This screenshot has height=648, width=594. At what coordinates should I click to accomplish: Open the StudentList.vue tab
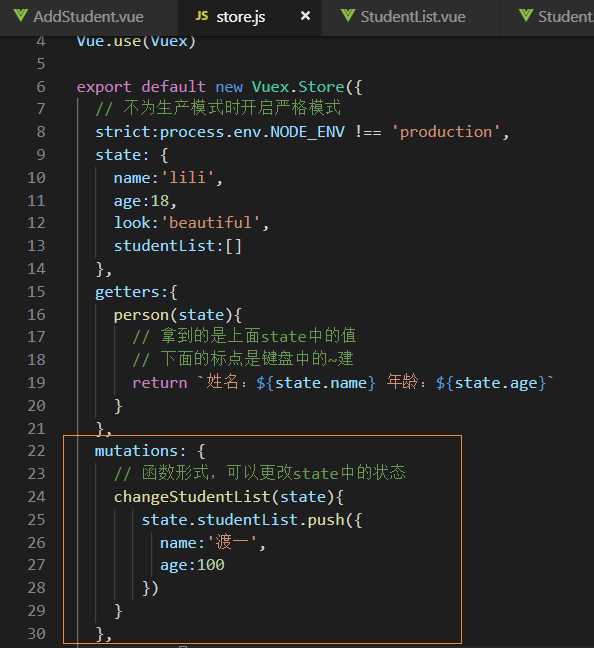click(412, 17)
